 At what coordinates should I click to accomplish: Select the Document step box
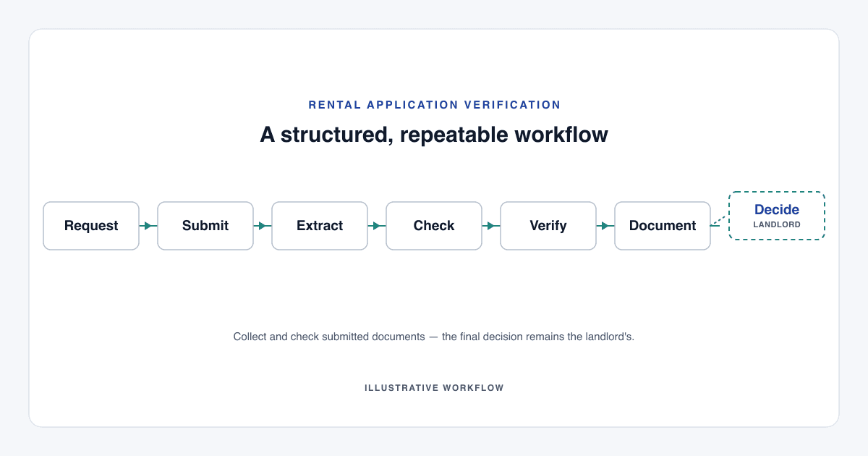coord(663,226)
